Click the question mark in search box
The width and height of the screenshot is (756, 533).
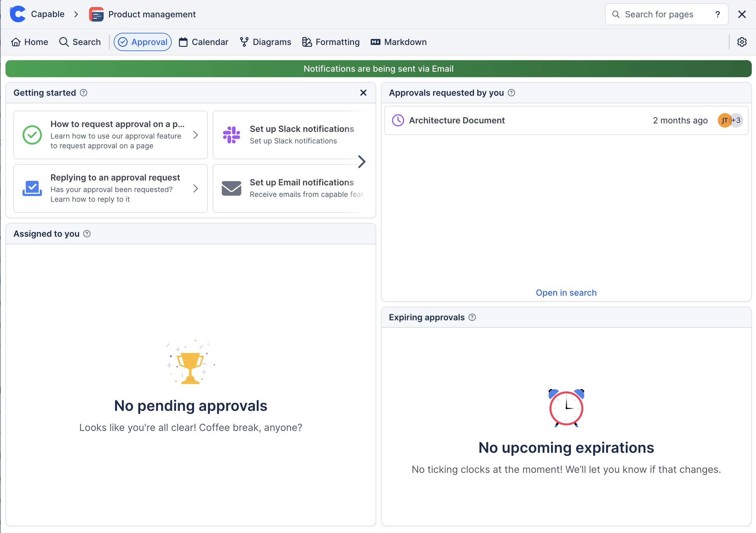point(717,14)
